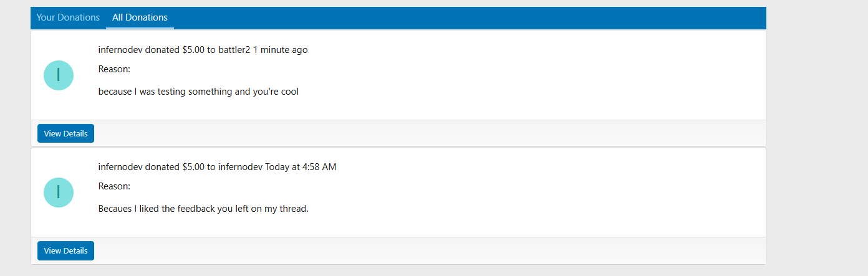
Task: Click the $5.00 amount in the 4:58 AM donation
Action: pos(193,167)
